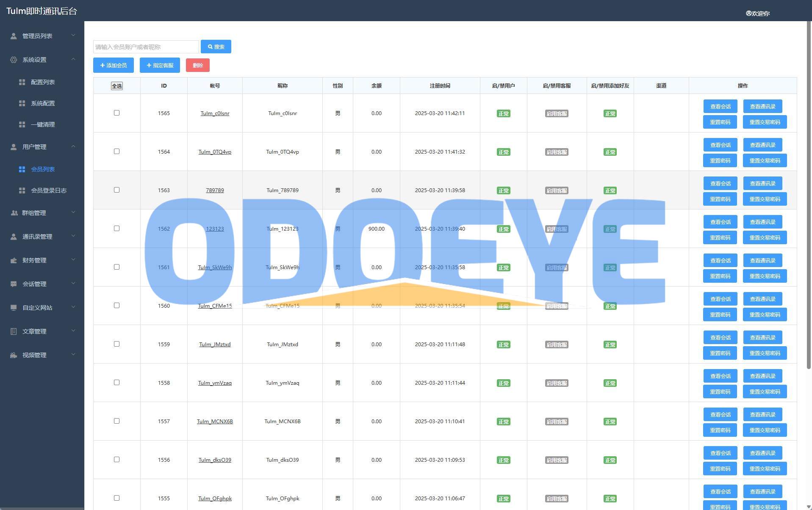
Task: Select the checkbox for member 1559
Action: tap(116, 344)
